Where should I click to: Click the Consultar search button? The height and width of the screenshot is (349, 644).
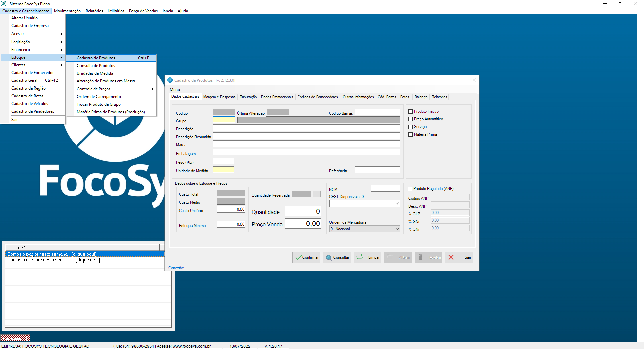pyautogui.click(x=337, y=257)
